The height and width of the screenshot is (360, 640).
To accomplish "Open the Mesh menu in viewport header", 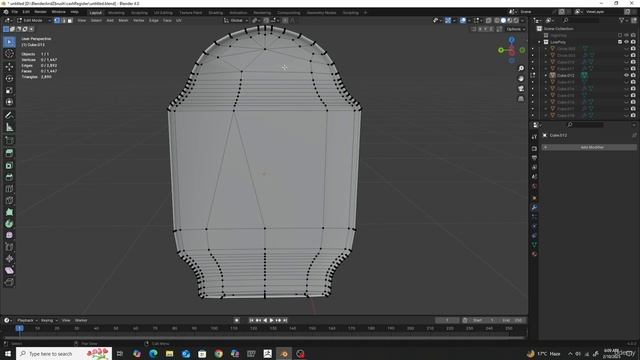I will 123,20.
